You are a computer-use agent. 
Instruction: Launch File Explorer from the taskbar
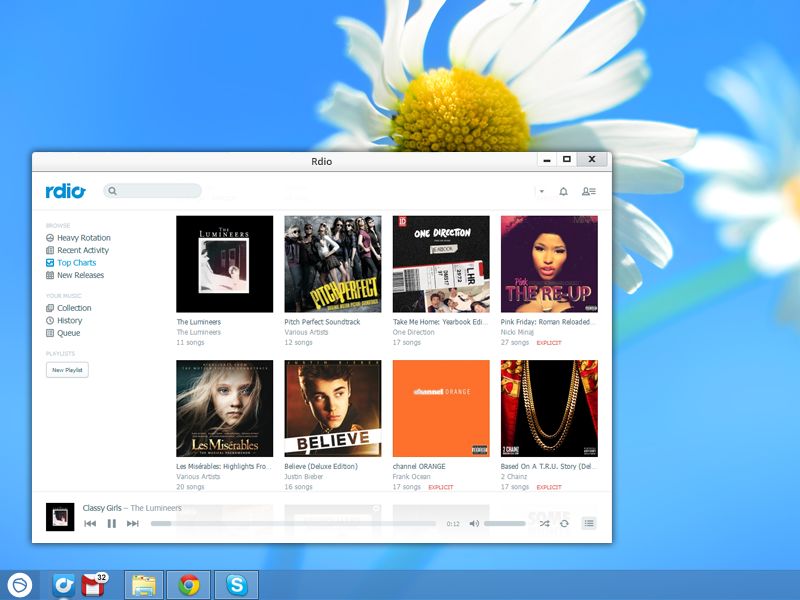point(144,585)
